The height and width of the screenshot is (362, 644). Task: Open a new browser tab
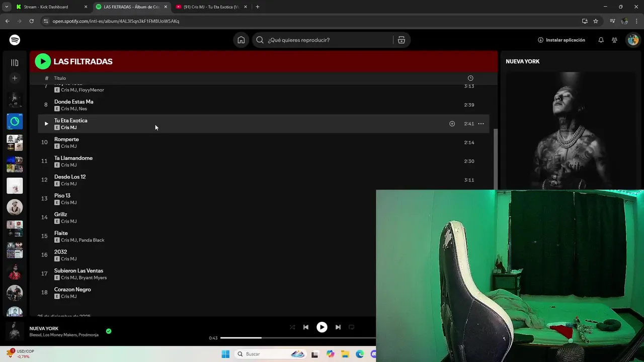coord(258,7)
